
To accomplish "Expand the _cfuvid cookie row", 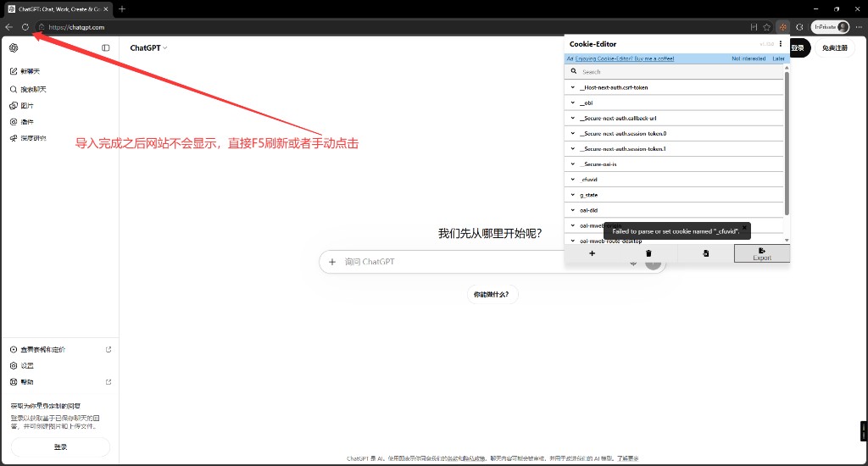I will (674, 180).
